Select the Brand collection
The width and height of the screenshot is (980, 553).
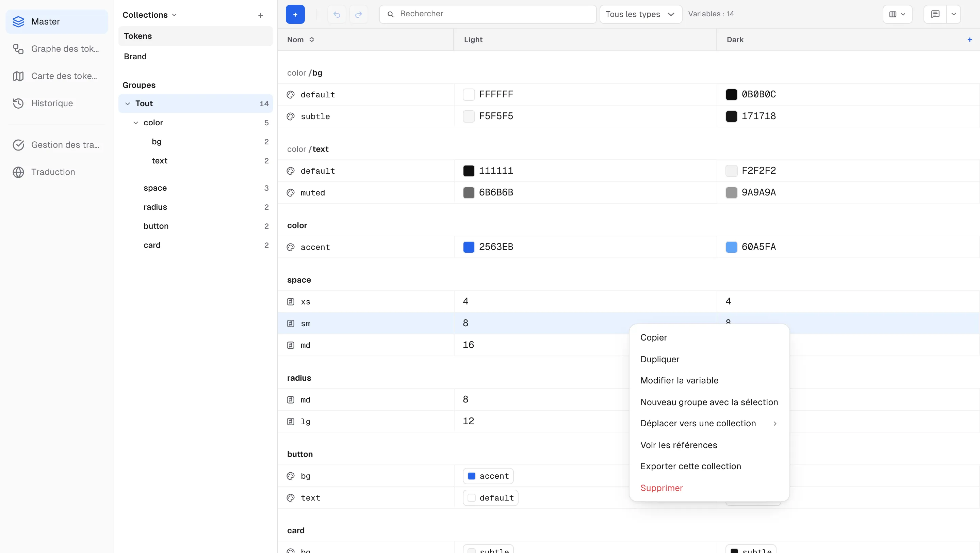pos(196,57)
